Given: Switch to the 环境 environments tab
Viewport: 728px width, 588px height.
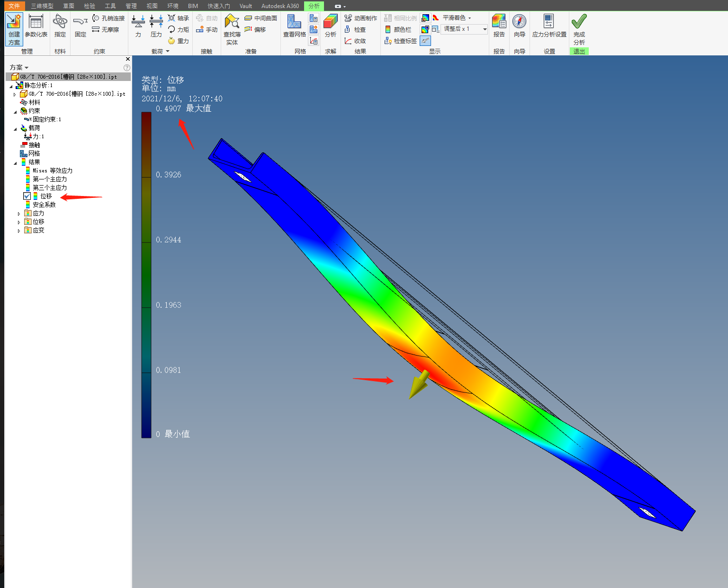Looking at the screenshot, I should click(173, 6).
